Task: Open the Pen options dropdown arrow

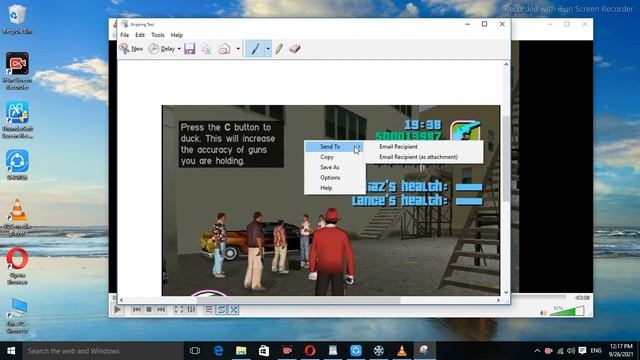Action: point(268,49)
